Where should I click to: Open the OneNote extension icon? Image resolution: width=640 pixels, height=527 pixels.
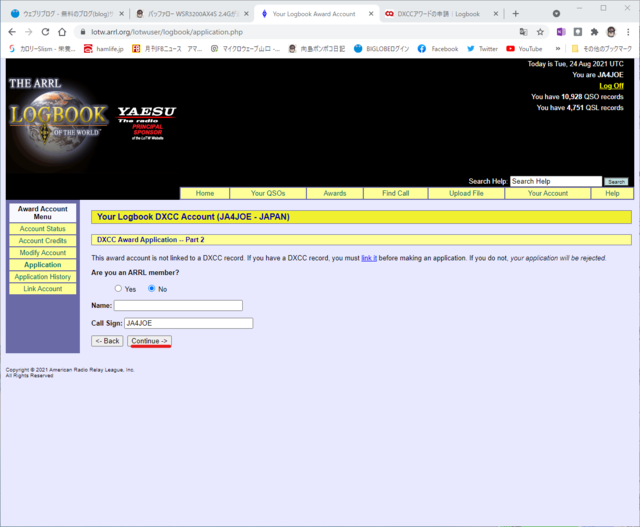[561, 32]
